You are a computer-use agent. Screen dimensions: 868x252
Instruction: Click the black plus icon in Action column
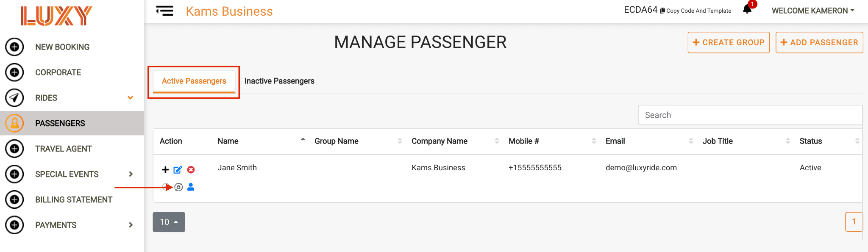tap(165, 170)
